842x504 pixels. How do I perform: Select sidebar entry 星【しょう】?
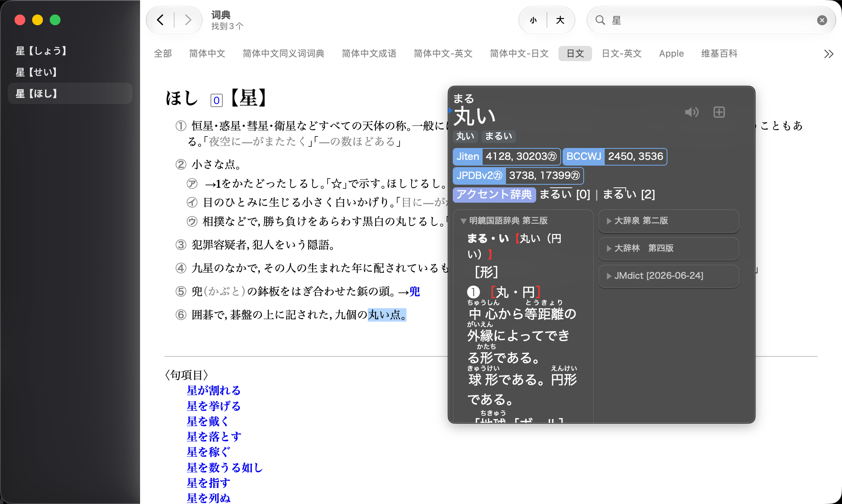(70, 51)
